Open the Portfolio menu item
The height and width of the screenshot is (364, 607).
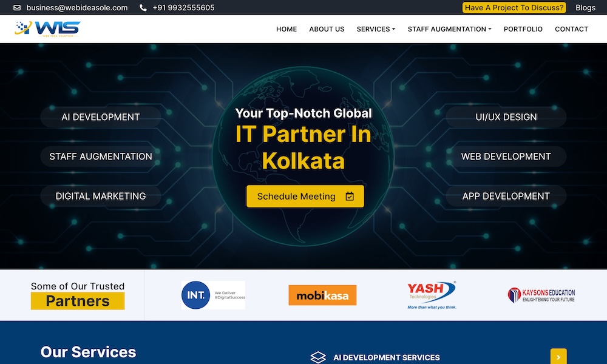(523, 29)
